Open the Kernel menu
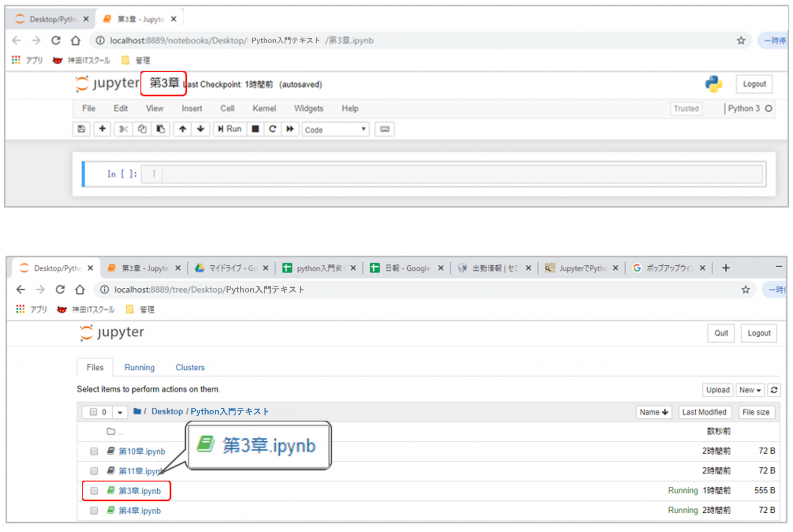 (x=264, y=108)
